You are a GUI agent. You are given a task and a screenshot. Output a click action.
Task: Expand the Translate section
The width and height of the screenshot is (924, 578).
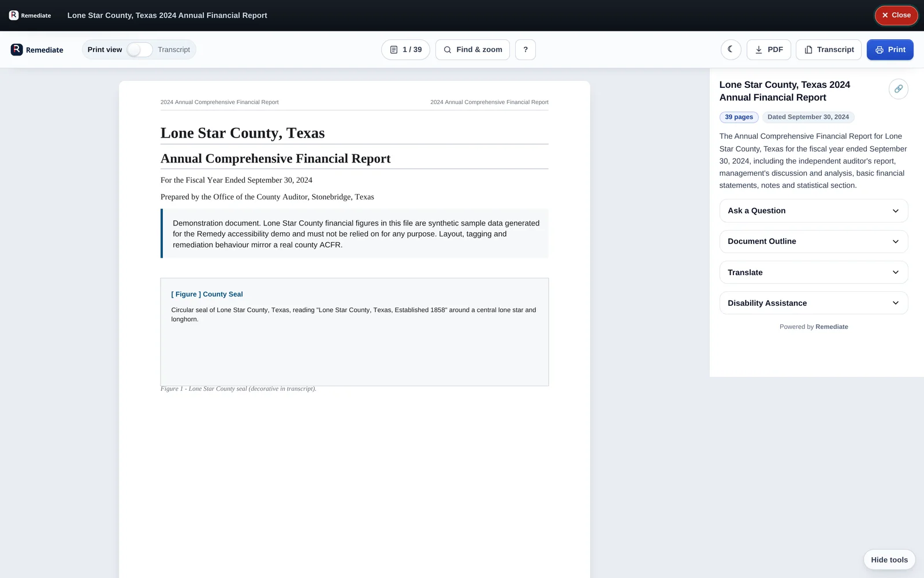click(814, 272)
